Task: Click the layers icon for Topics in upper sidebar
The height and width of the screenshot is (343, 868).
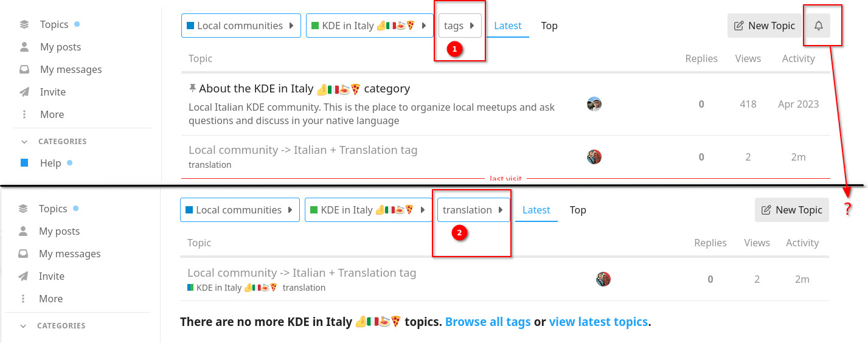Action: (x=24, y=25)
